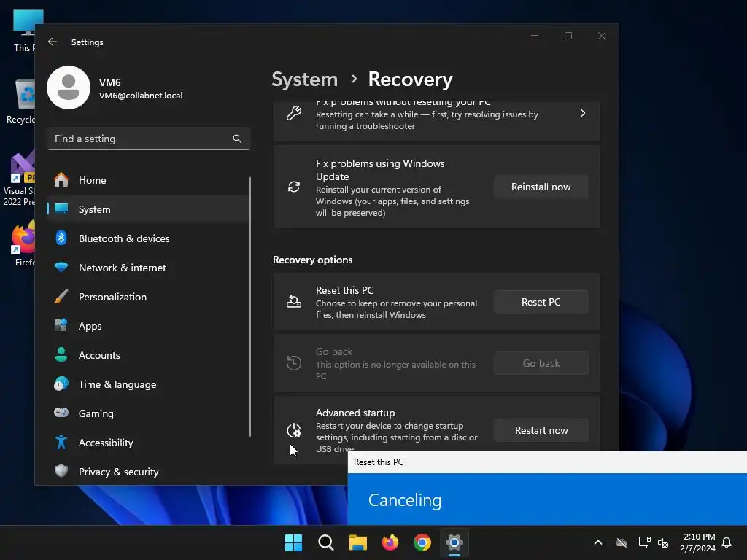The height and width of the screenshot is (560, 747).
Task: Select System in the sidebar
Action: click(x=147, y=209)
